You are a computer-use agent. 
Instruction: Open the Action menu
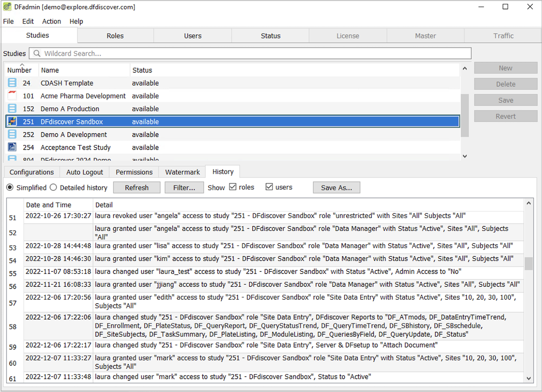(51, 21)
